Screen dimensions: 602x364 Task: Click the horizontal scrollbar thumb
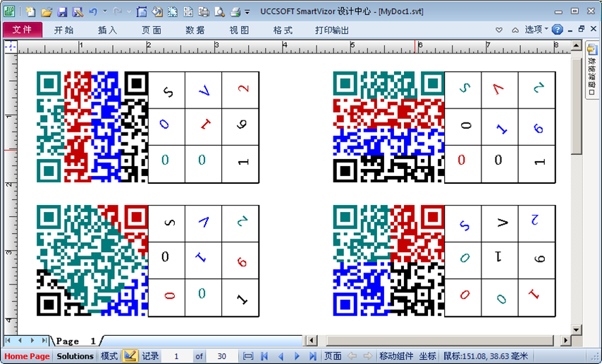pyautogui.click(x=440, y=340)
